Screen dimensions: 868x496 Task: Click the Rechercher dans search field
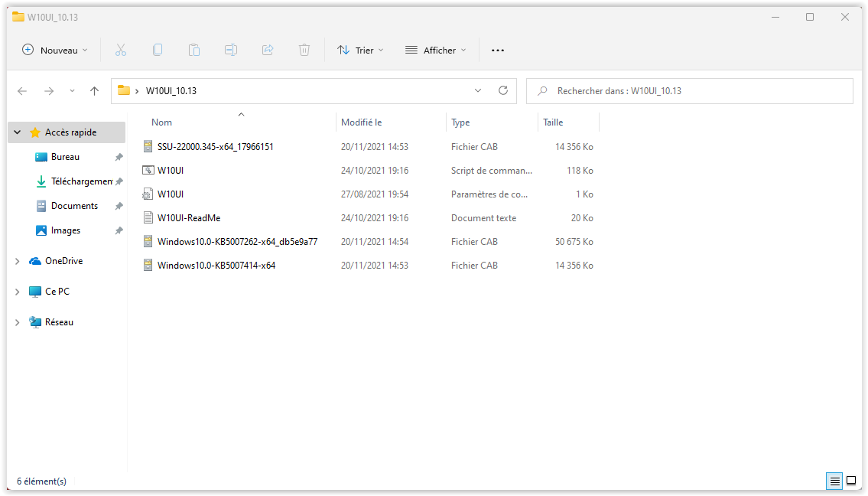690,91
